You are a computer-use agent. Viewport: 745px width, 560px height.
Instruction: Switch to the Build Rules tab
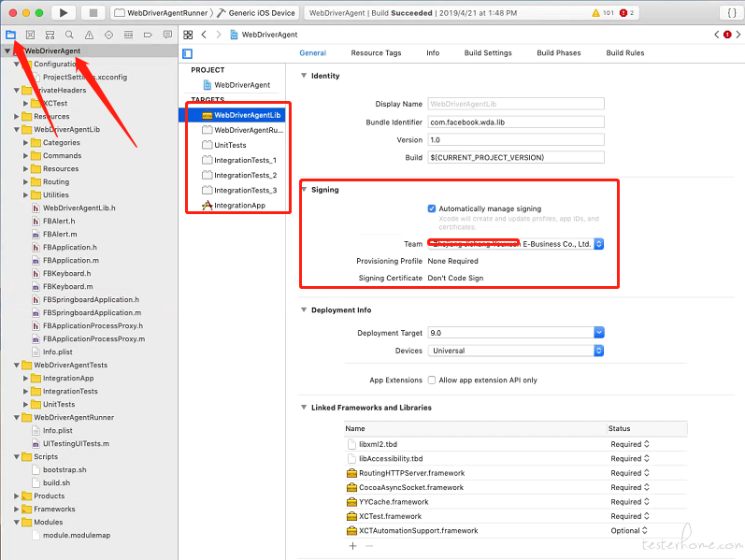click(624, 52)
